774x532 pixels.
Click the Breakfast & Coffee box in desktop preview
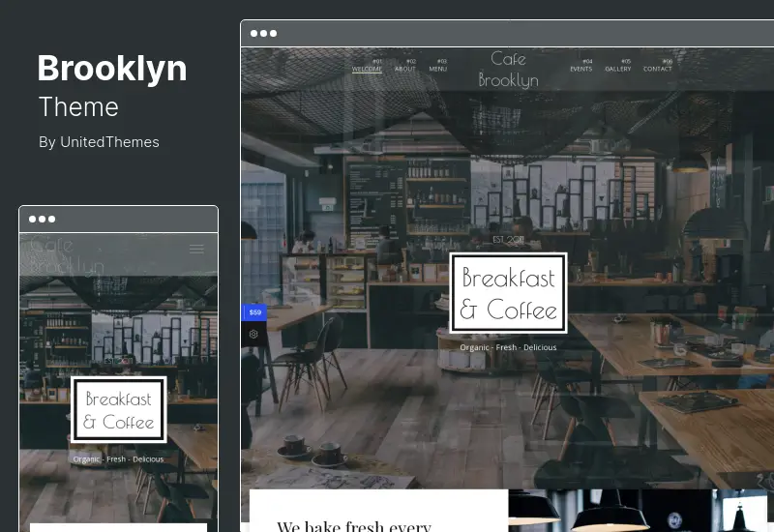(x=508, y=293)
